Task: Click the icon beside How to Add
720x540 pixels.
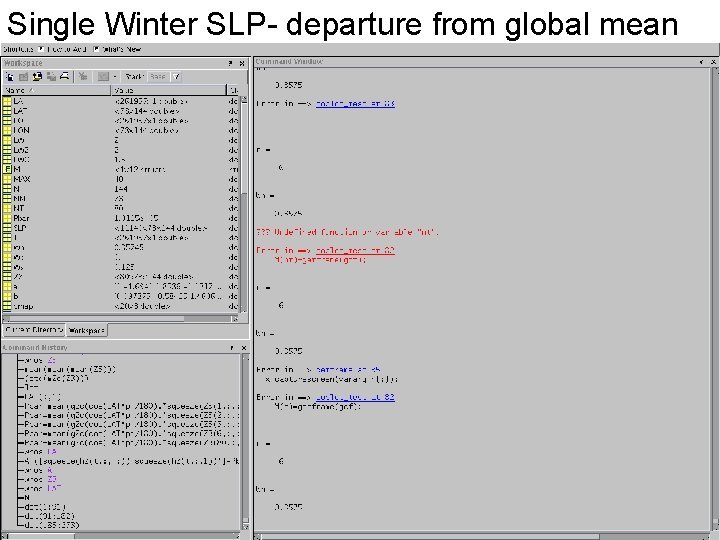Action: point(41,49)
